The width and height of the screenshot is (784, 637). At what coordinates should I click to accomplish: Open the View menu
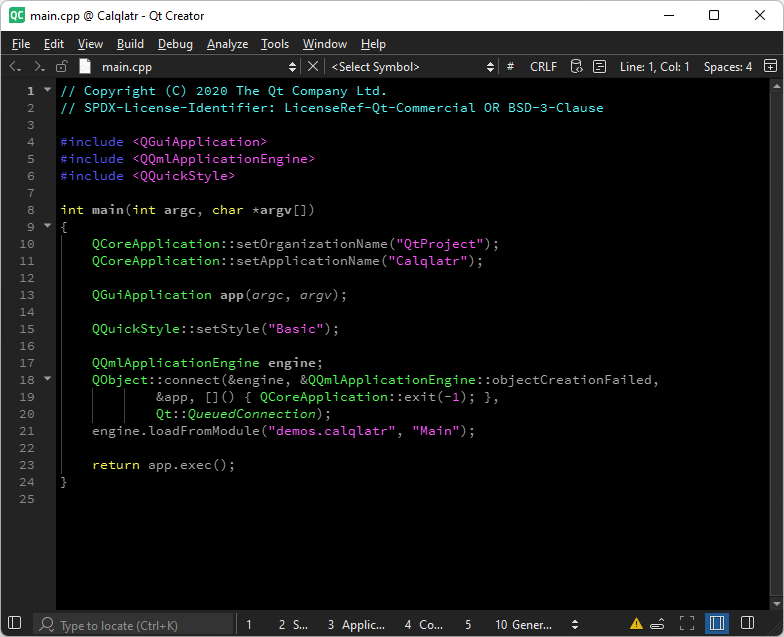coord(90,44)
